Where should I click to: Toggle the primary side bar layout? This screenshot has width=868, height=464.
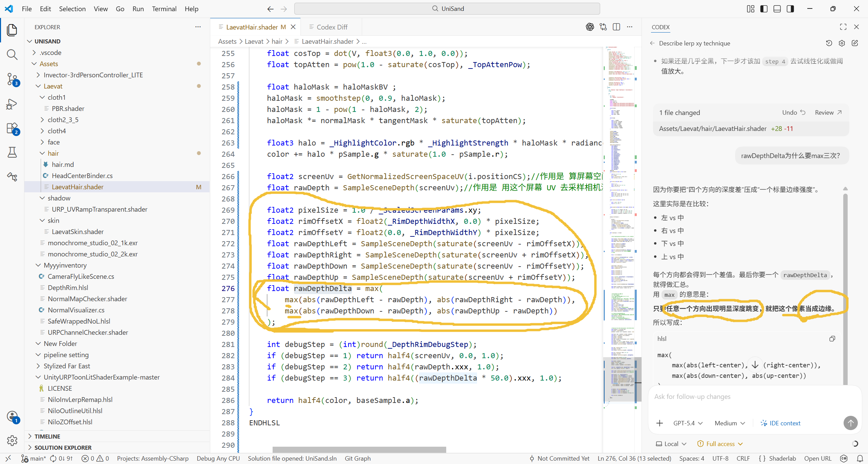(x=764, y=9)
